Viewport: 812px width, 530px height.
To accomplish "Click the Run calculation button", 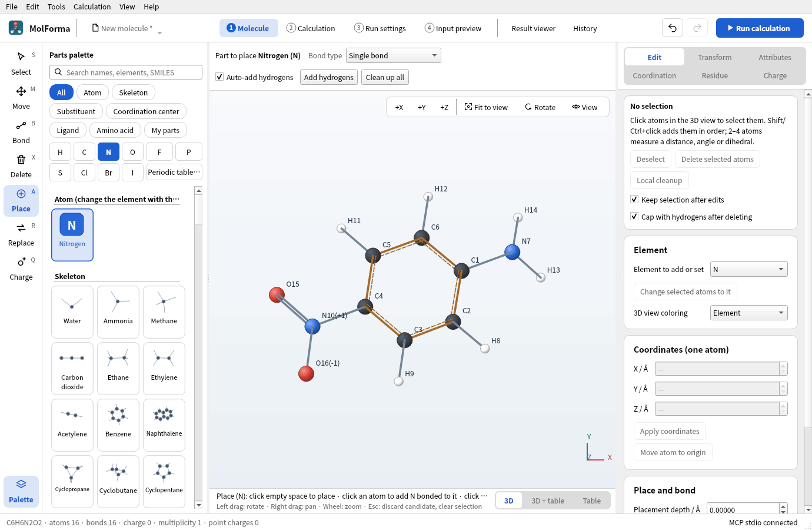I will 760,28.
